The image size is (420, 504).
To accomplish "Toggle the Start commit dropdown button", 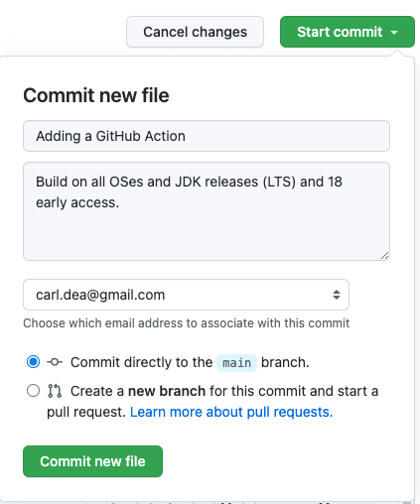I will point(348,32).
